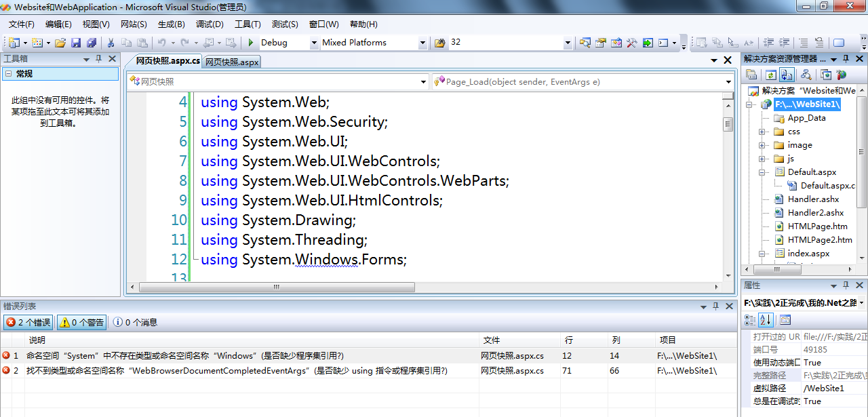Open the find box dropdown showing 32

(568, 43)
